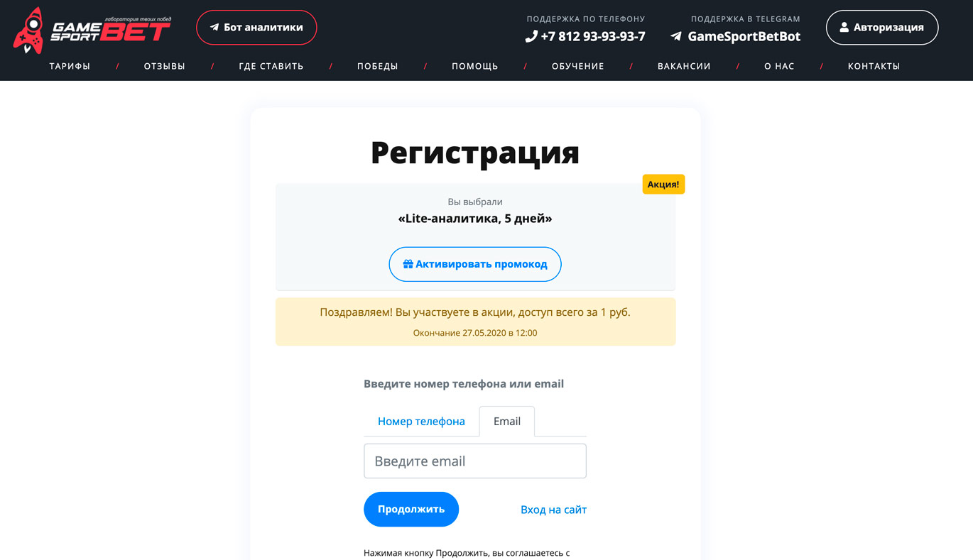Click the GameSportBet rocket logo

(x=92, y=31)
